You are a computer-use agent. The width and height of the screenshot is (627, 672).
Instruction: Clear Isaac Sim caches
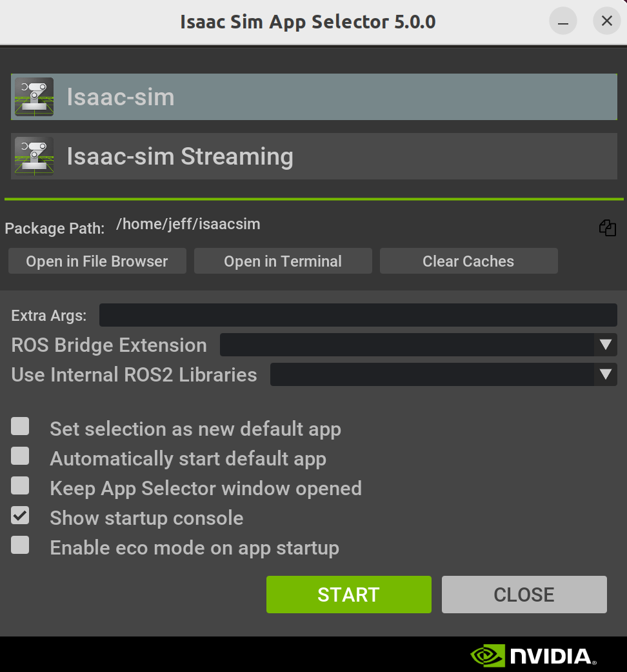(x=468, y=261)
